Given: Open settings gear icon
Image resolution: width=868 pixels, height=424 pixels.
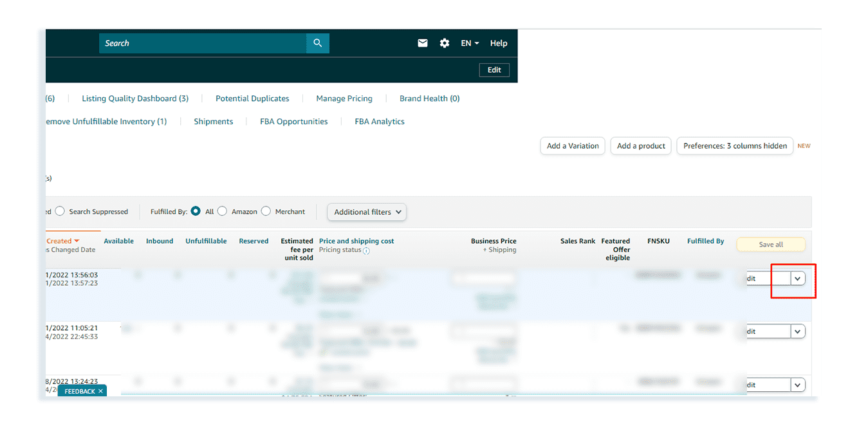Looking at the screenshot, I should 445,43.
